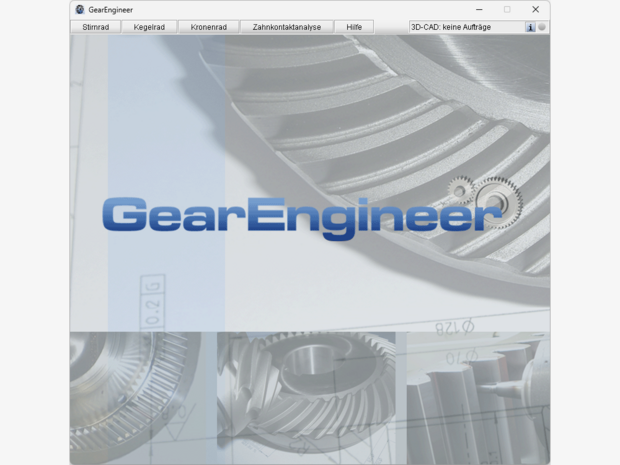Open the Stirnrad menu

coord(96,27)
